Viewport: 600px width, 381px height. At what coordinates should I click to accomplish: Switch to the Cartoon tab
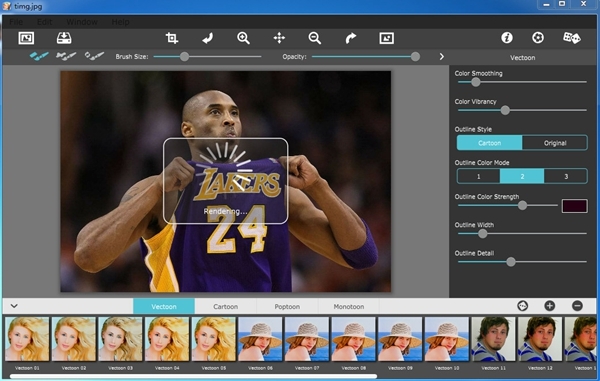pyautogui.click(x=225, y=306)
